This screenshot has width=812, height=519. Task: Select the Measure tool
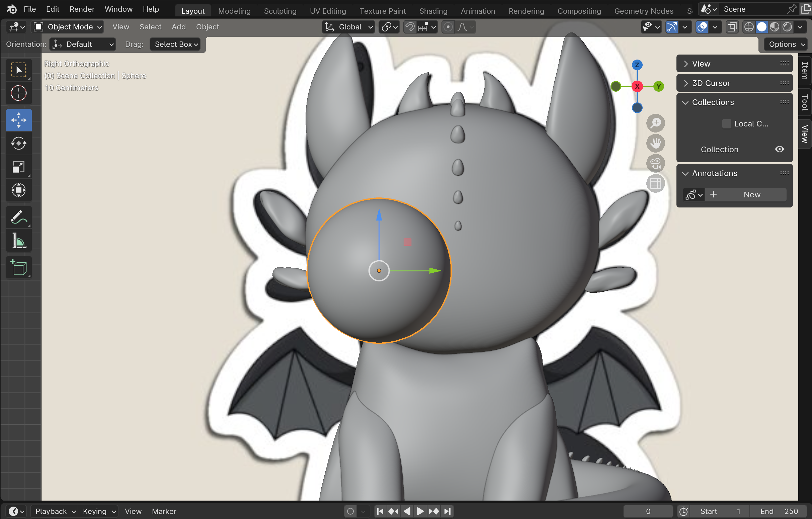[19, 241]
